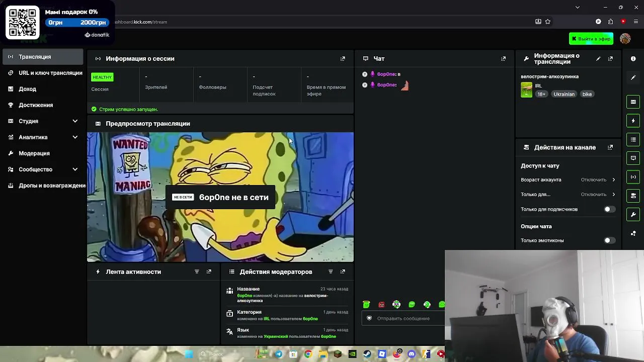The width and height of the screenshot is (644, 362).
Task: Pop out the Информация о трансляции panel
Action: (x=610, y=59)
